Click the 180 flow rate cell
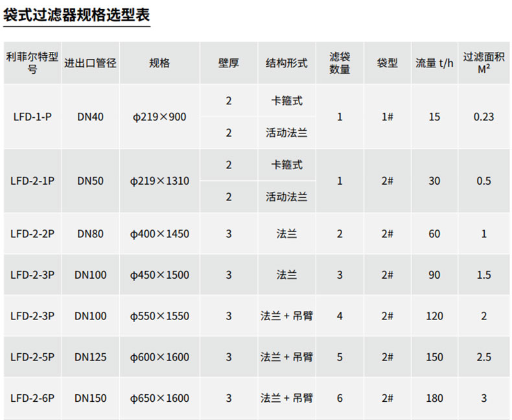The image size is (512, 420). pyautogui.click(x=434, y=399)
